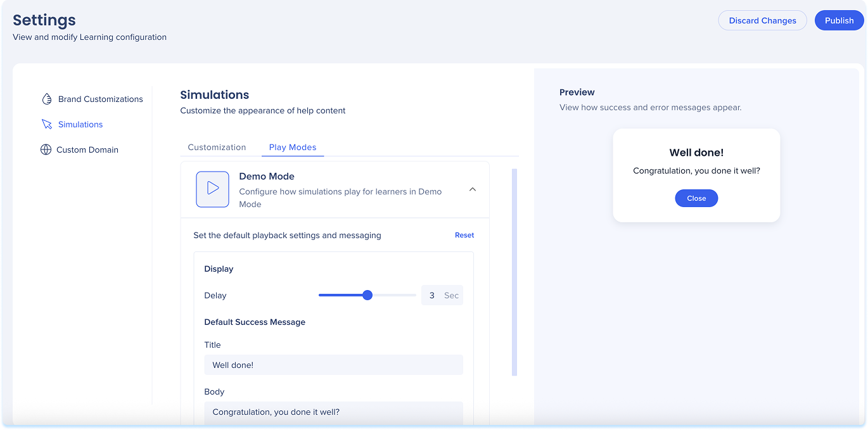Image resolution: width=868 pixels, height=430 pixels.
Task: Publish the learning configuration
Action: pos(839,20)
